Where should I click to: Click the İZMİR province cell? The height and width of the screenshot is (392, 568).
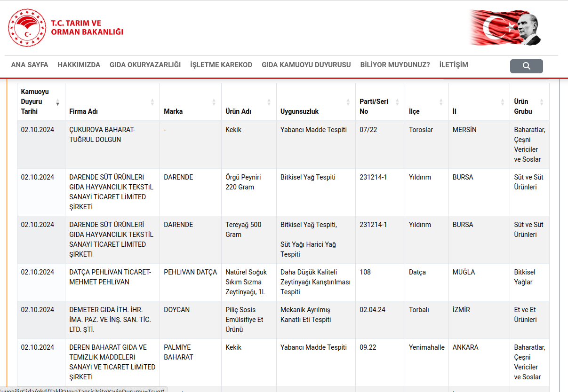click(461, 310)
